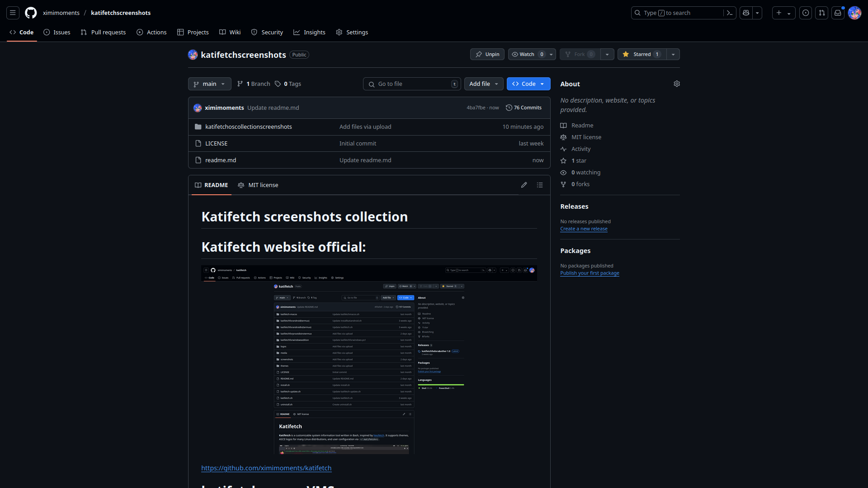
Task: Open the notifications inbox
Action: point(838,13)
